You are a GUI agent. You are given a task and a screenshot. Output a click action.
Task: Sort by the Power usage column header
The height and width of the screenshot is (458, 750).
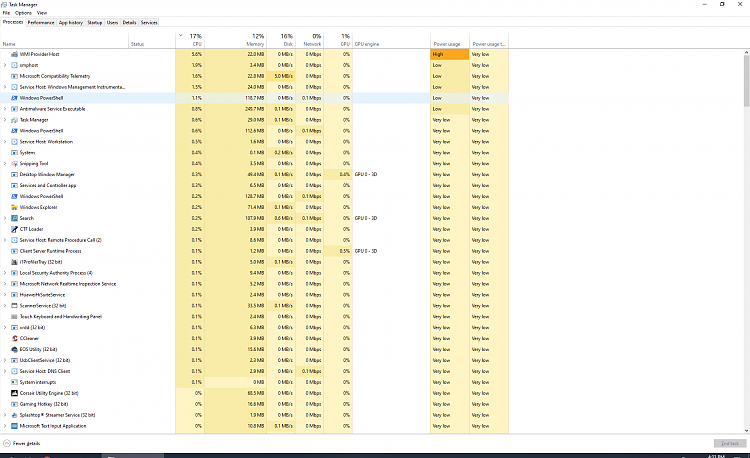450,40
